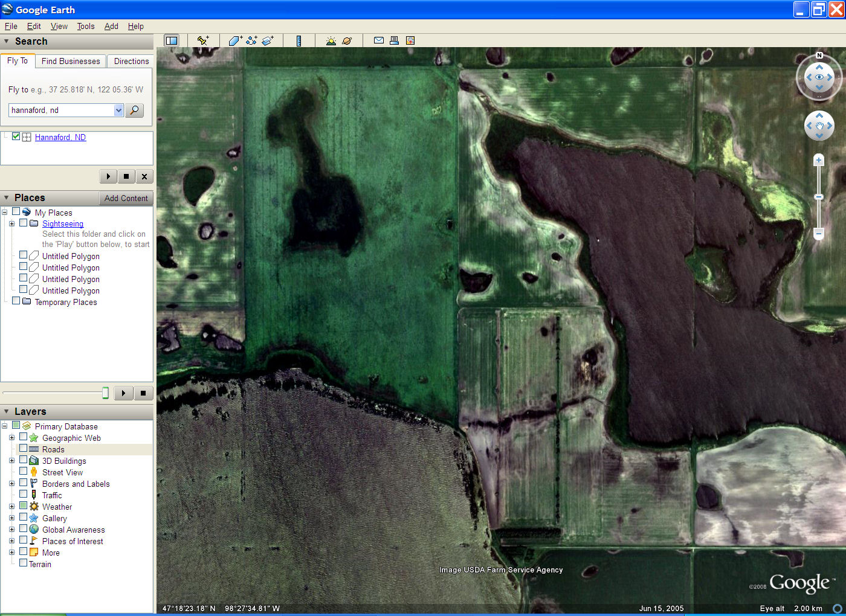The image size is (846, 616).
Task: Click the Fly to text input field
Action: (x=62, y=110)
